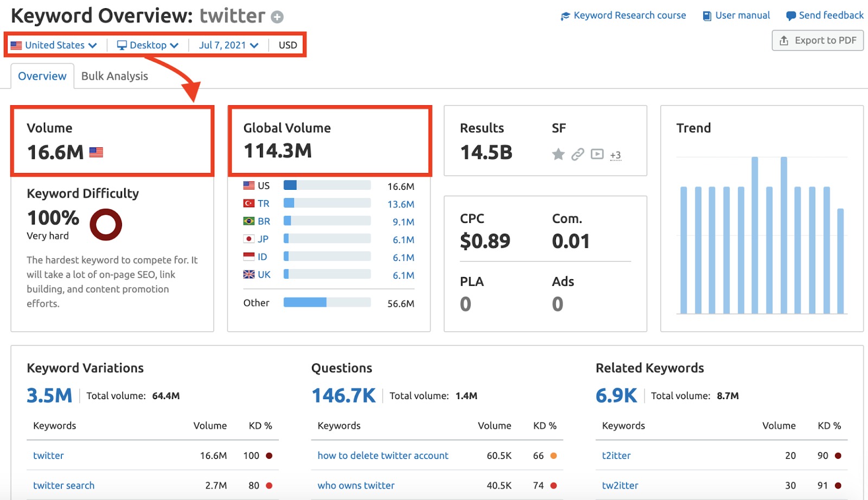The height and width of the screenshot is (500, 868).
Task: Open the 146.7K Questions count
Action: [343, 395]
